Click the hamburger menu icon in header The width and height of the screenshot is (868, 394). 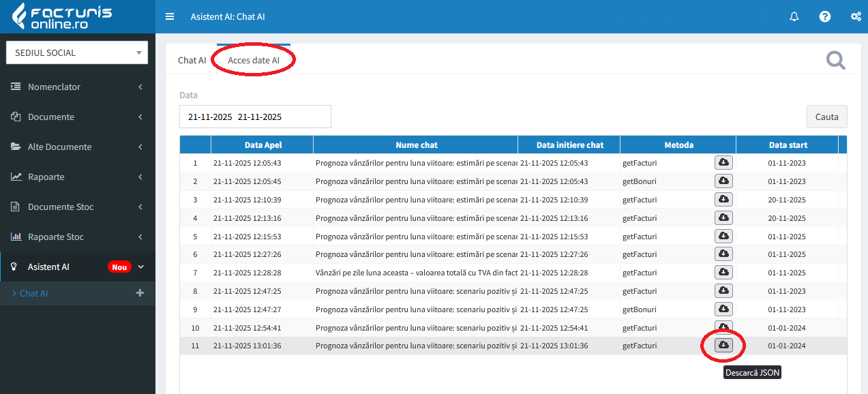[x=170, y=16]
